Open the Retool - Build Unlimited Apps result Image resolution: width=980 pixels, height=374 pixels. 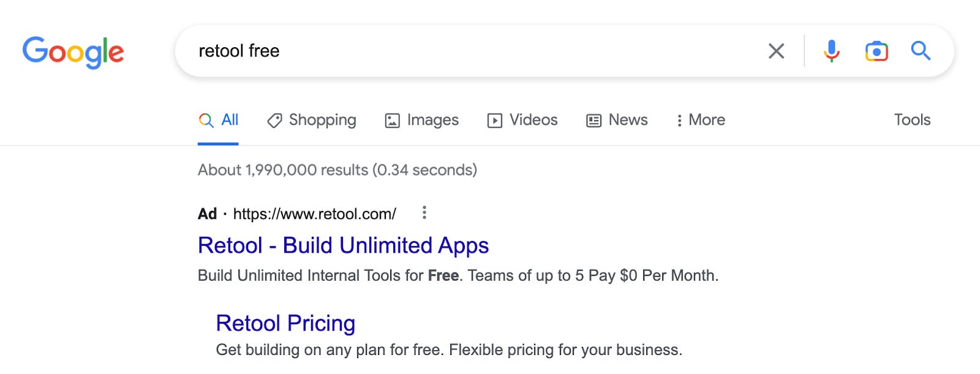click(x=342, y=245)
